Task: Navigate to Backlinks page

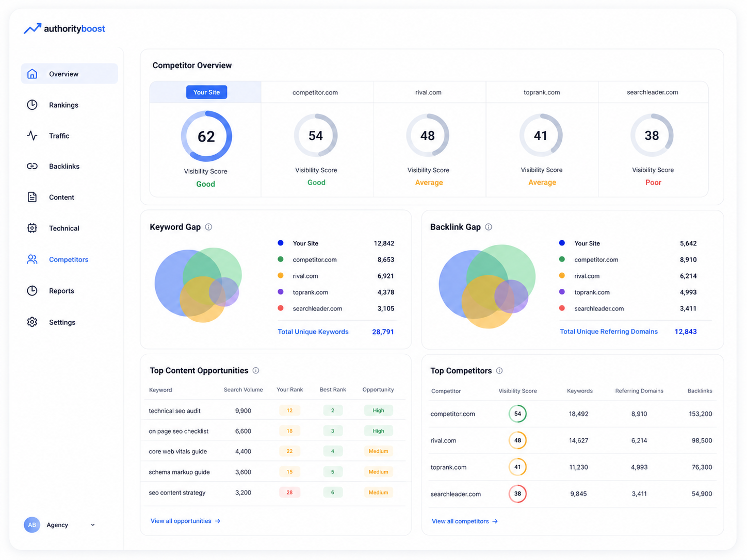Action: tap(69, 166)
